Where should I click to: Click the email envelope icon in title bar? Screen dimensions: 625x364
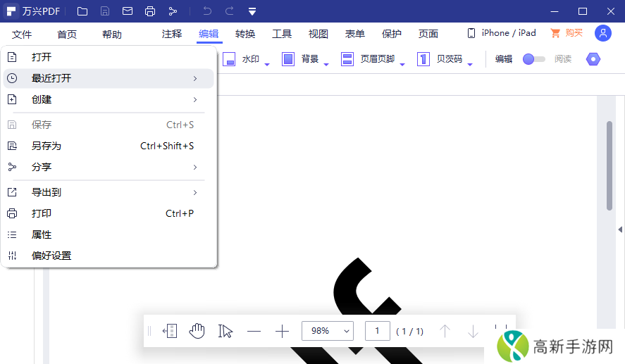(128, 11)
